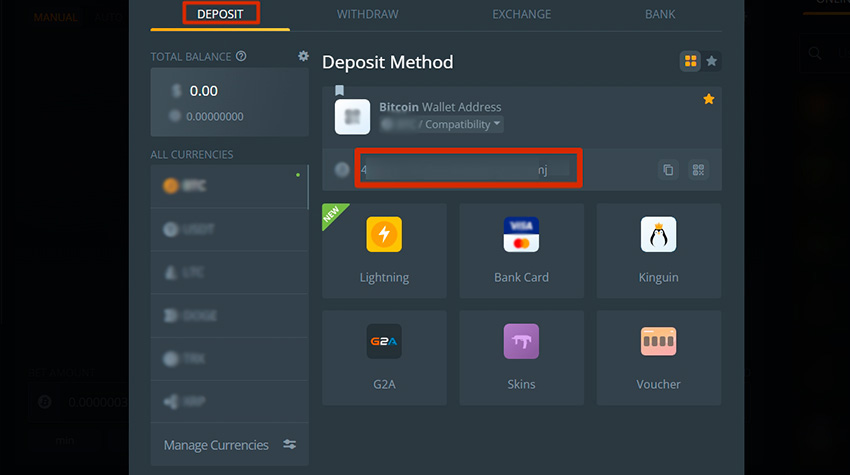This screenshot has width=850, height=475.
Task: Show QR code for wallet address
Action: pos(698,170)
